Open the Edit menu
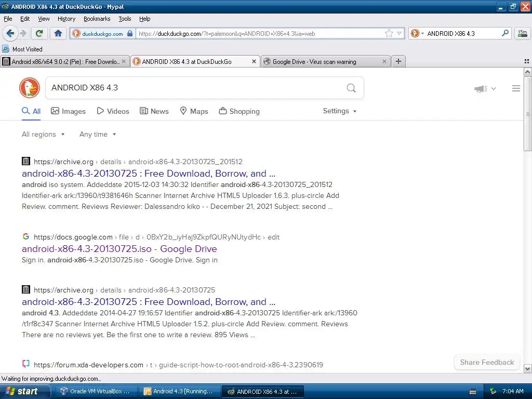This screenshot has width=532, height=399. point(25,19)
